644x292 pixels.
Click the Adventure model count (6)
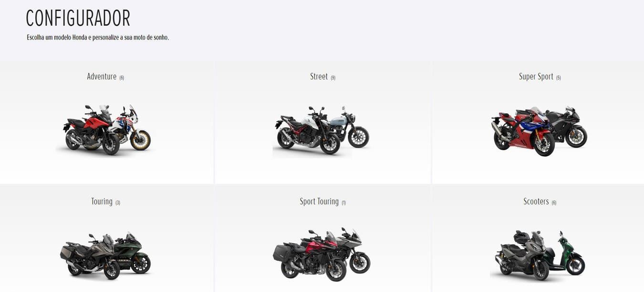point(122,78)
